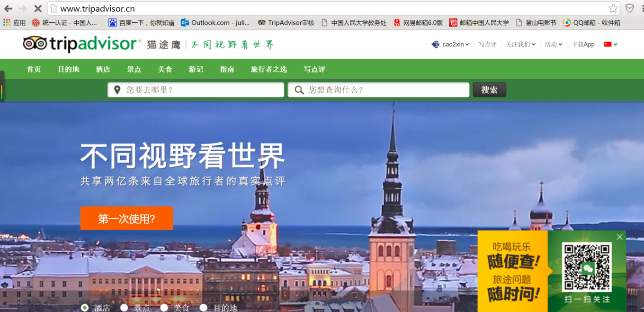Expand the 关注我们 dropdown

534,45
